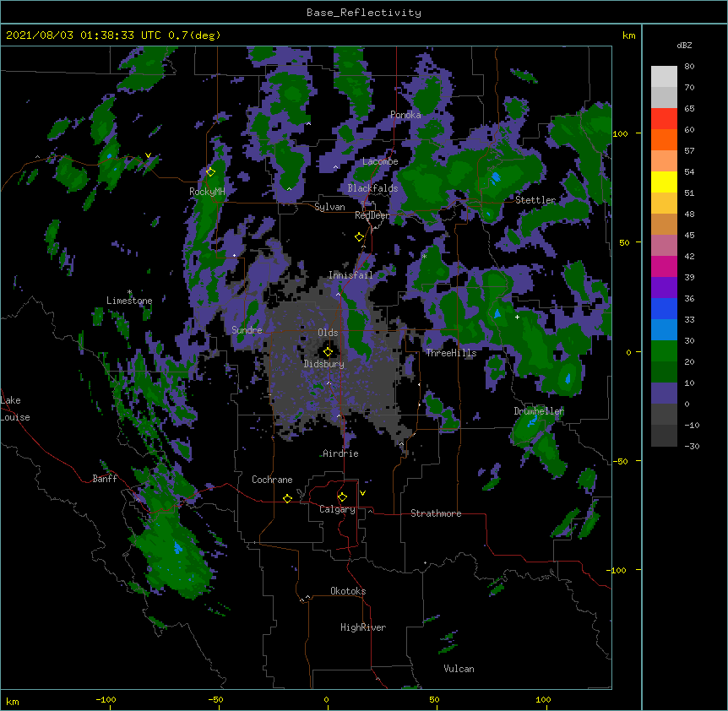Pick the slate-violet 0–10 dBZ swatch
This screenshot has height=711, width=728.
(x=664, y=393)
